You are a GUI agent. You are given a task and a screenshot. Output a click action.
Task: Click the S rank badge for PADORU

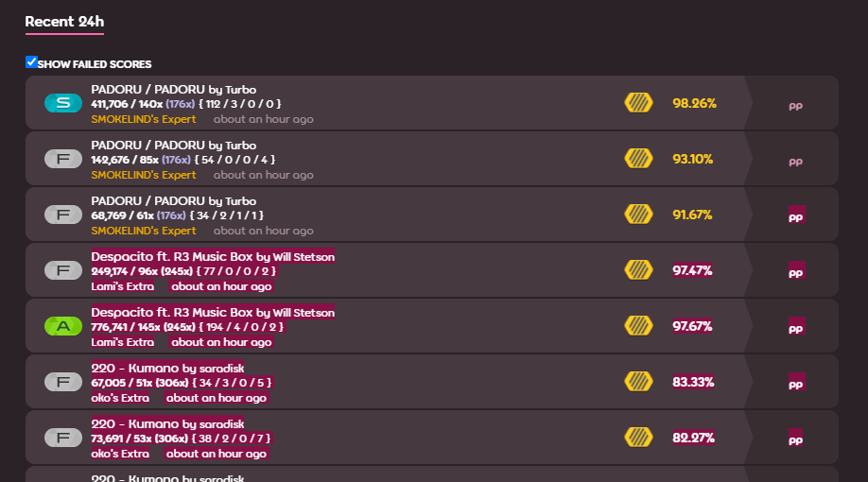coord(63,103)
